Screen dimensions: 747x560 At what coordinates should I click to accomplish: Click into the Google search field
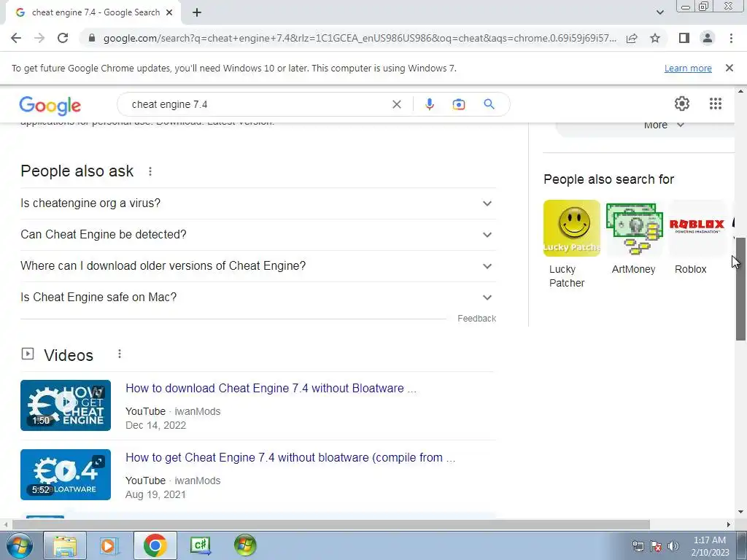click(x=258, y=104)
